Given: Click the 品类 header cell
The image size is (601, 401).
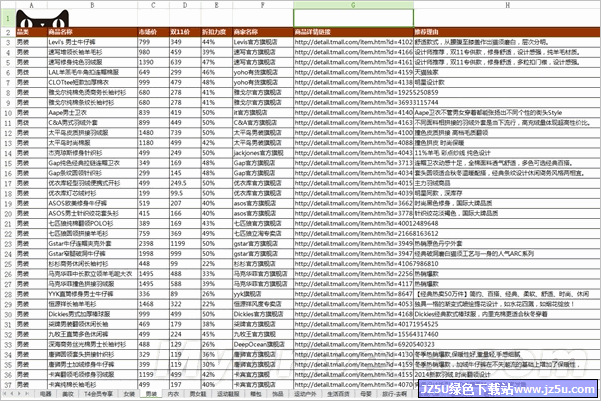Looking at the screenshot, I should point(31,32).
